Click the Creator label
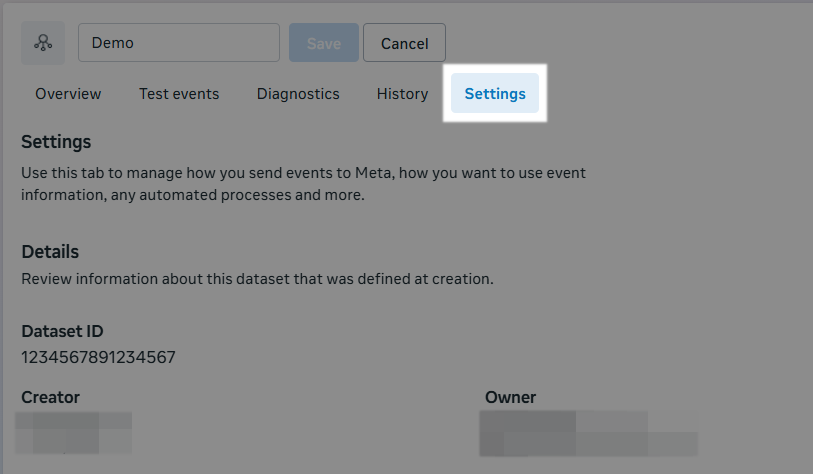 point(50,397)
